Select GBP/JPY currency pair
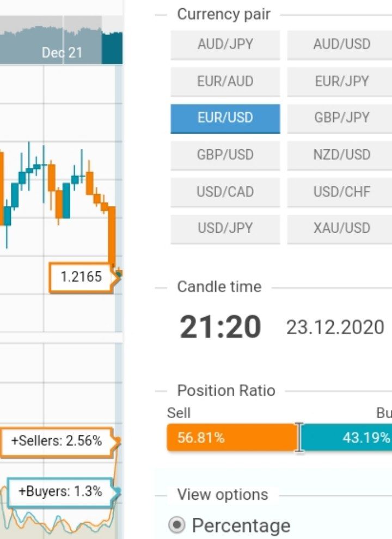The image size is (392, 539). [341, 118]
